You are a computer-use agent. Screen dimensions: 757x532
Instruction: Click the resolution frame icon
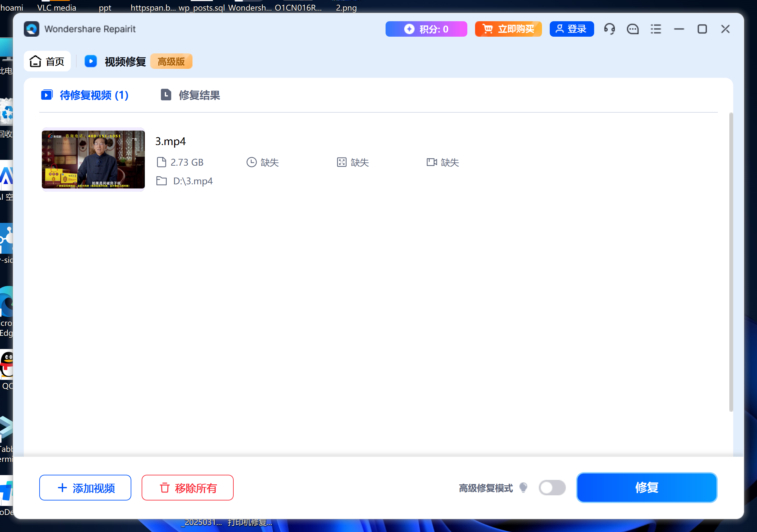[341, 162]
